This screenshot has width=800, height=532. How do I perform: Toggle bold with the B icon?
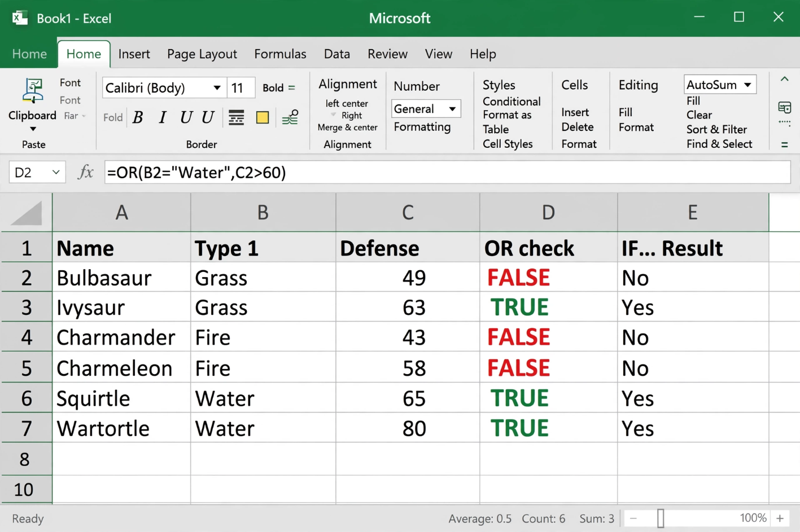pos(138,117)
